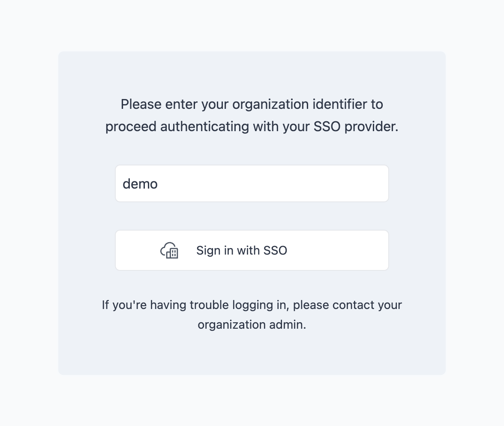
Task: Click the organization identifier input field
Action: (x=252, y=183)
